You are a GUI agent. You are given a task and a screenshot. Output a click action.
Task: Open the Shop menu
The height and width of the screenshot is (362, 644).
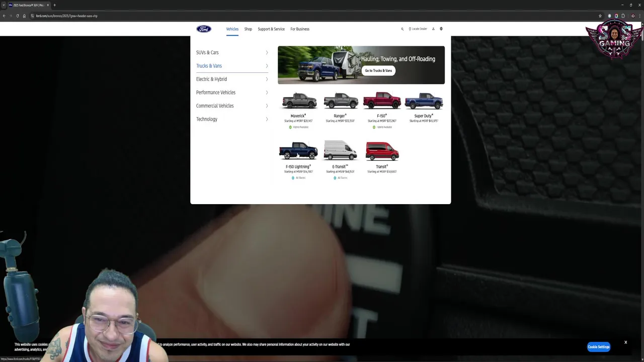[248, 29]
